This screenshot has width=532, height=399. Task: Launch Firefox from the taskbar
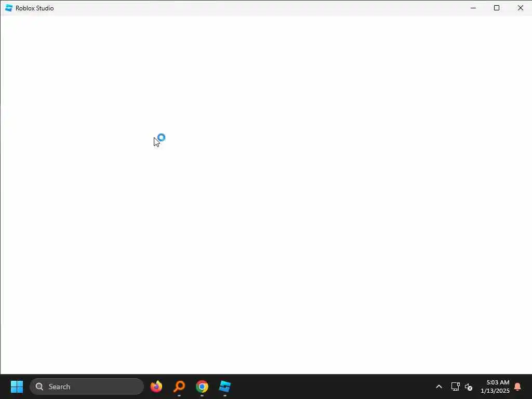(x=156, y=387)
